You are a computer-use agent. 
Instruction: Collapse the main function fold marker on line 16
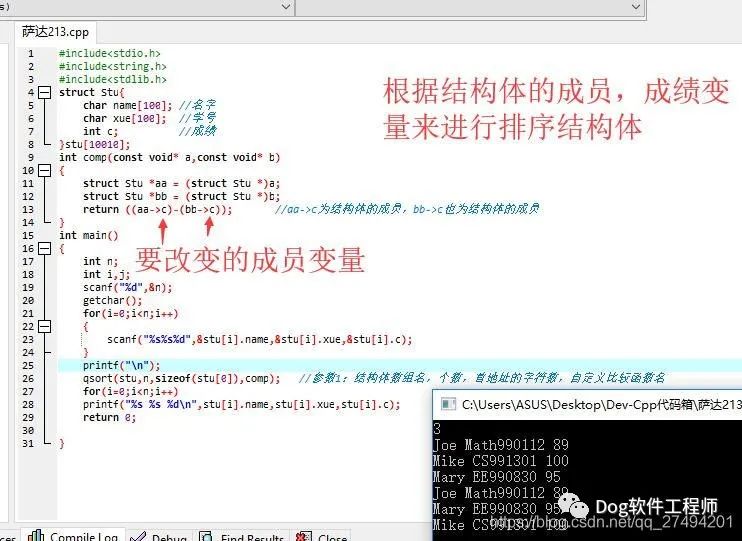pos(44,248)
